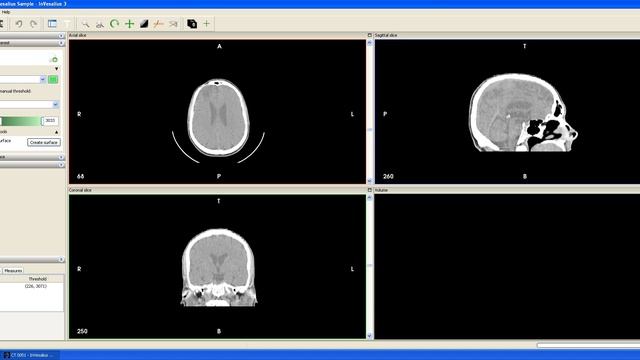640x360 pixels.
Task: Open the InVesalius taskbar button
Action: point(30,355)
